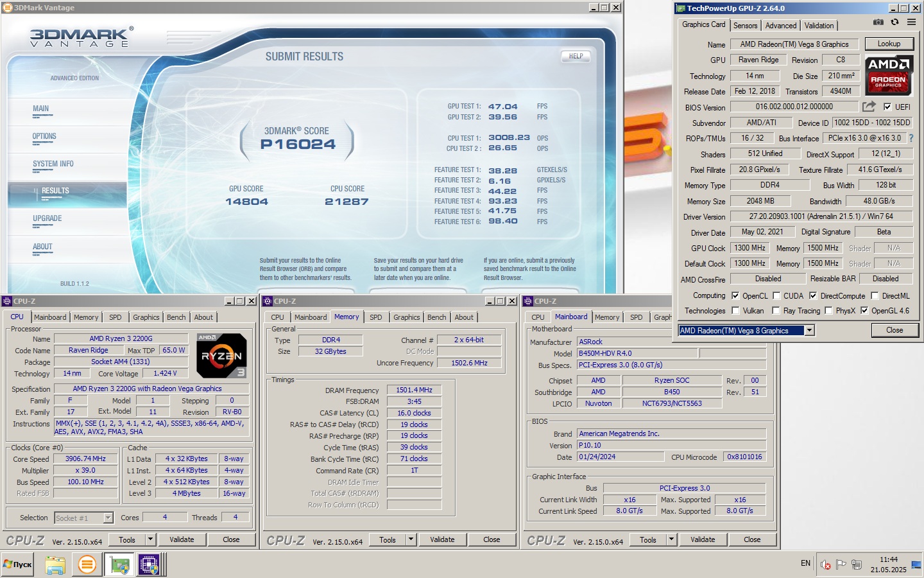Click Tools button in the first CPU-Z window

[x=127, y=539]
